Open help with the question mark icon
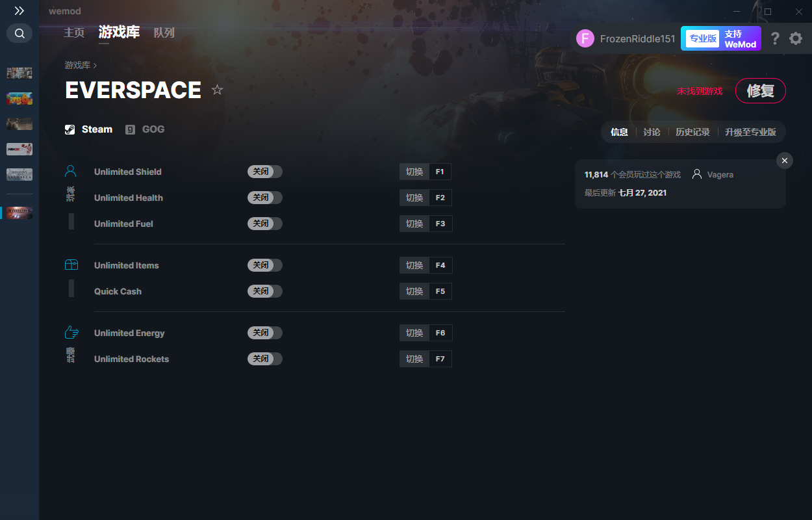 (x=775, y=38)
